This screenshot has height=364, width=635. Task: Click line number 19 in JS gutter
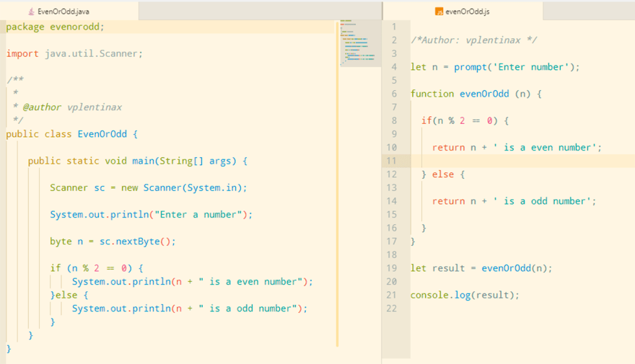[391, 268]
